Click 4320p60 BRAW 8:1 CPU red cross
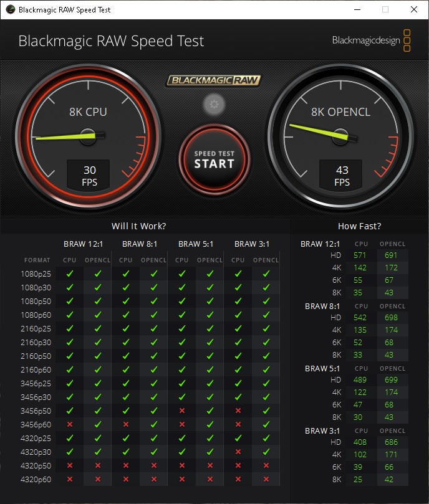The width and height of the screenshot is (429, 504). tap(126, 479)
